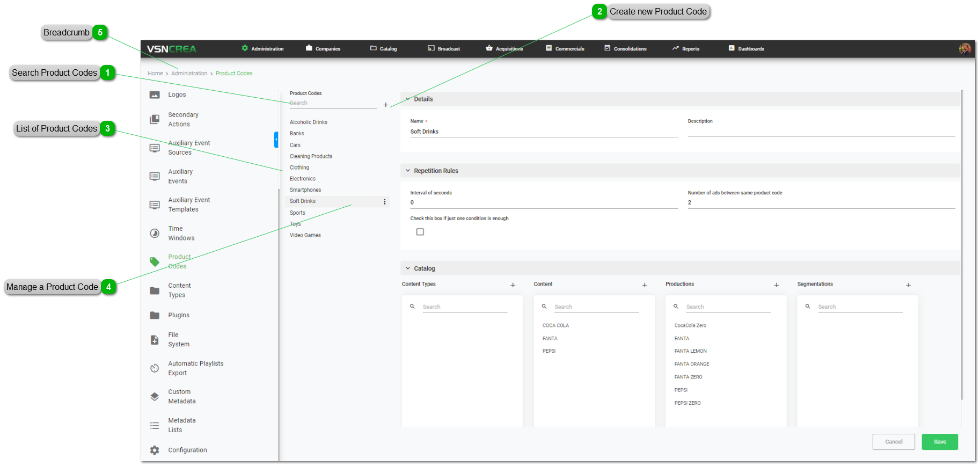Click the Logos sidebar icon
The width and height of the screenshot is (980, 466).
(155, 95)
